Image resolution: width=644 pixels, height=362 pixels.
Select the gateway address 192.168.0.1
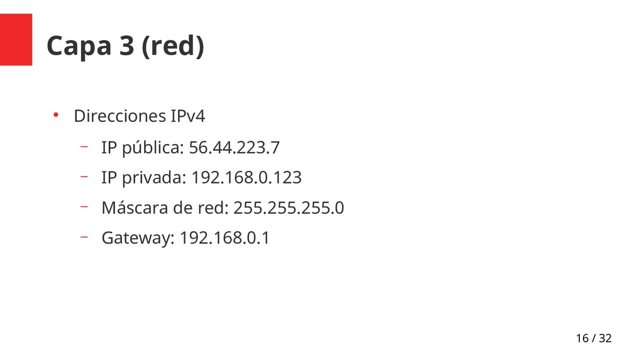pos(225,238)
